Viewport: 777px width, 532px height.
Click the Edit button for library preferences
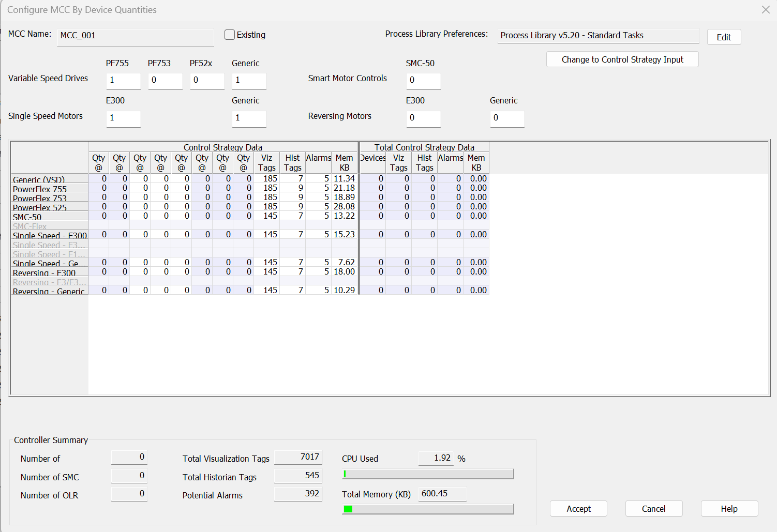tap(724, 37)
